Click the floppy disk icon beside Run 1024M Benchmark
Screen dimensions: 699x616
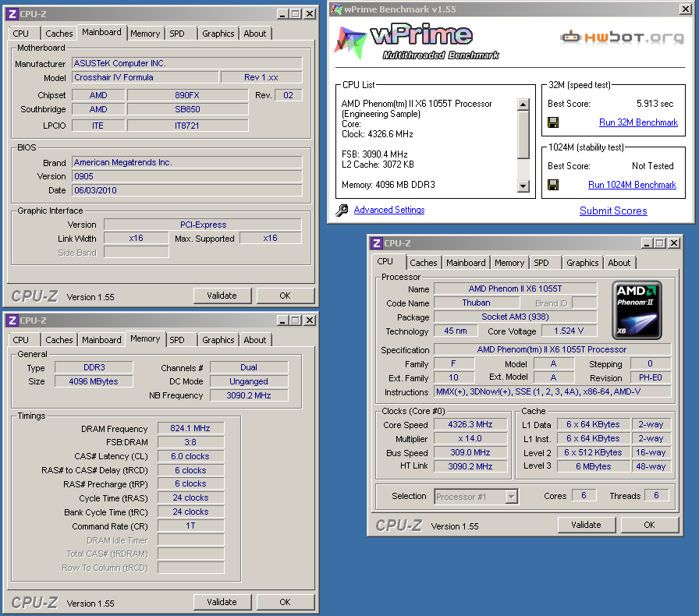tap(553, 185)
